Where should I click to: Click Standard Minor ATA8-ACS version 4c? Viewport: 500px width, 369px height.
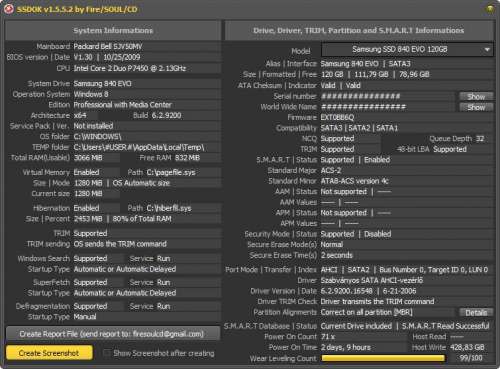pos(354,181)
